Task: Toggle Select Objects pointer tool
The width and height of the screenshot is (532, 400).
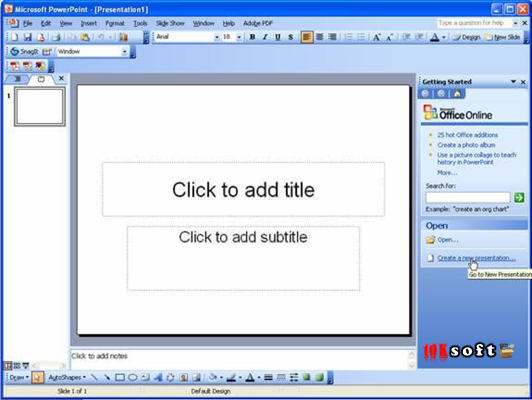Action: coord(38,377)
